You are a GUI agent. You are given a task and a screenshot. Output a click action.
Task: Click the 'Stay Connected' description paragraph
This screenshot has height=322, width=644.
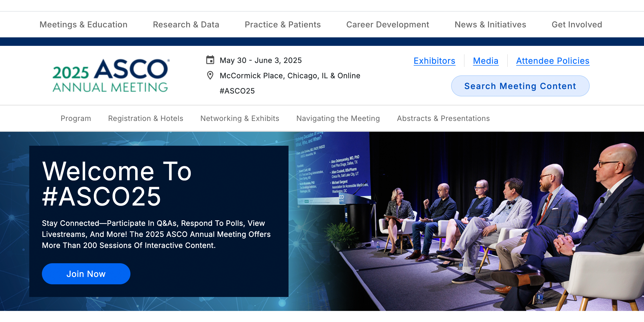(156, 234)
